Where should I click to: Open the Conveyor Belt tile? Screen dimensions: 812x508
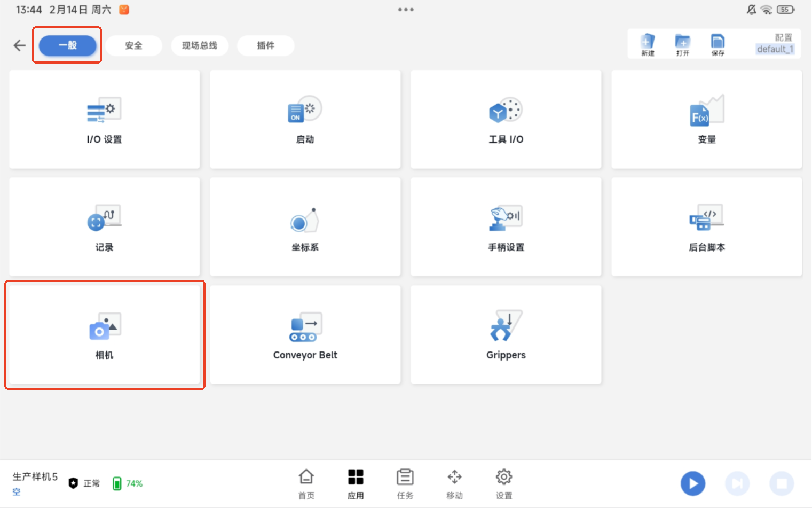point(305,335)
